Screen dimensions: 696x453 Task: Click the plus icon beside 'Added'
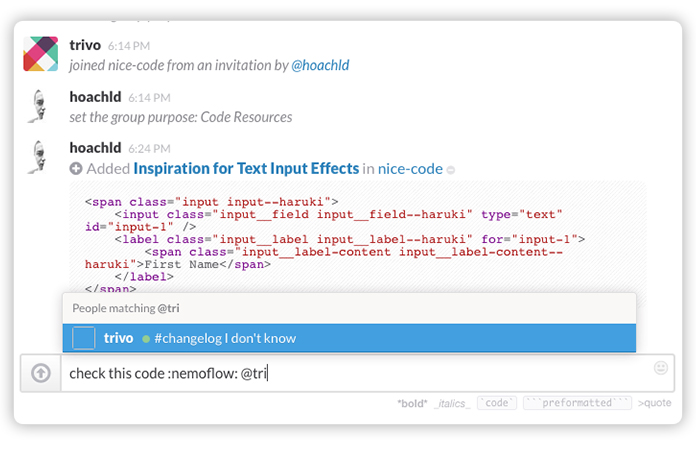(76, 169)
